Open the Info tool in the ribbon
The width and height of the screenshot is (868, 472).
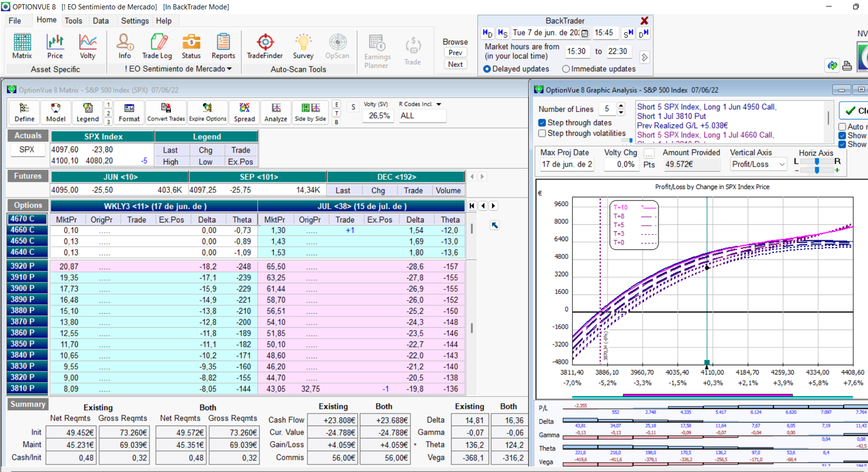coord(125,46)
